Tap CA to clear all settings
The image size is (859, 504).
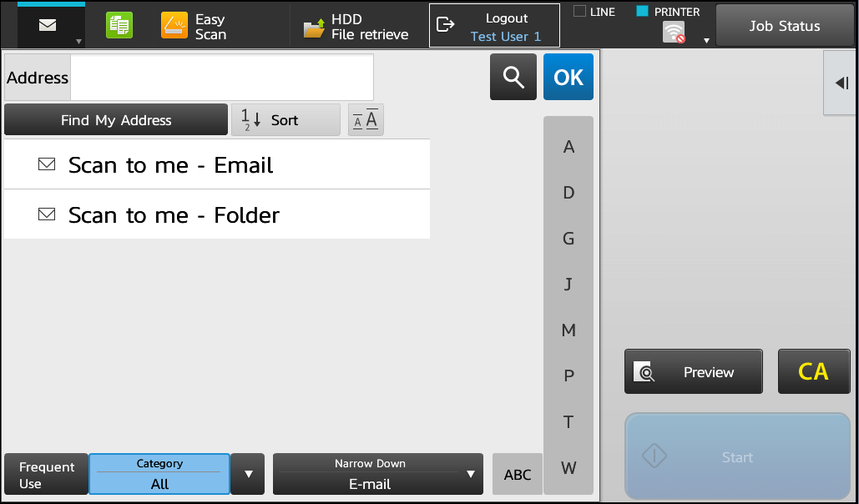coord(813,370)
